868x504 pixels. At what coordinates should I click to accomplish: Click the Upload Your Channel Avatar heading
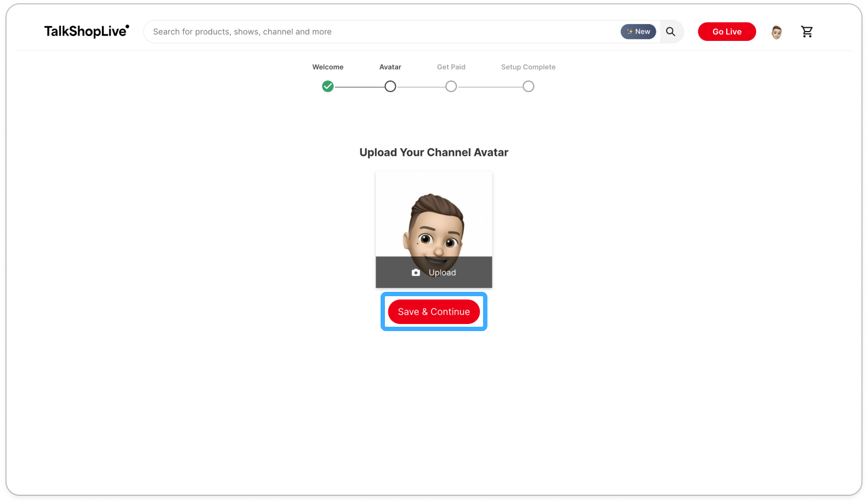[434, 152]
